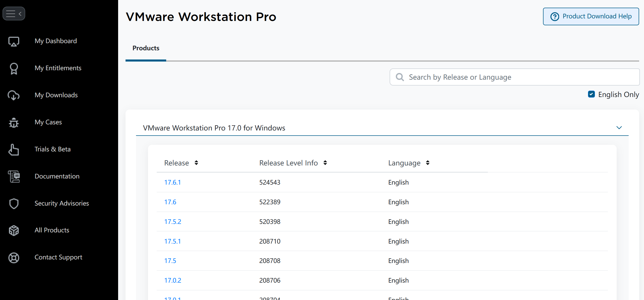Open My Dashboard menu item

(x=56, y=41)
